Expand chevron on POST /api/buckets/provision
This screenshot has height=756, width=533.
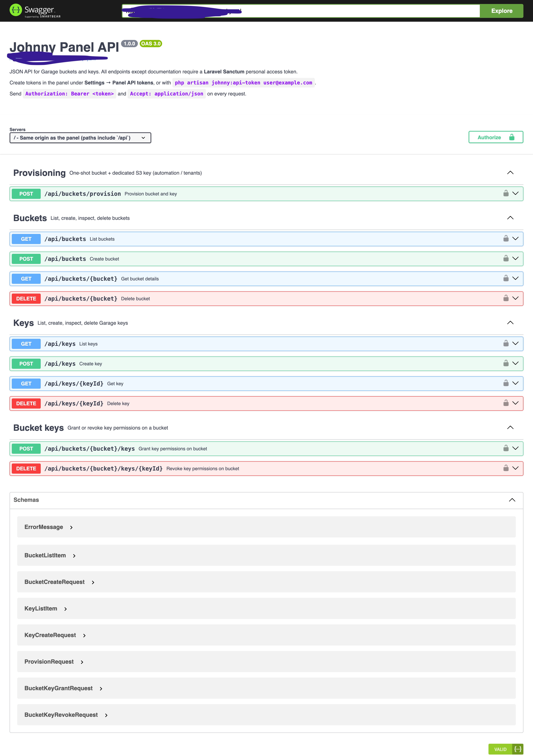tap(515, 193)
